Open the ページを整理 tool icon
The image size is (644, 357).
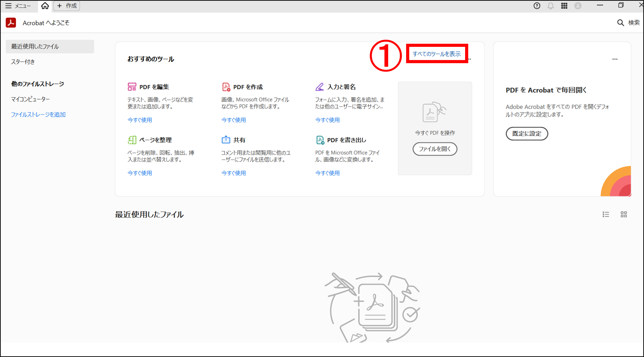pyautogui.click(x=132, y=140)
